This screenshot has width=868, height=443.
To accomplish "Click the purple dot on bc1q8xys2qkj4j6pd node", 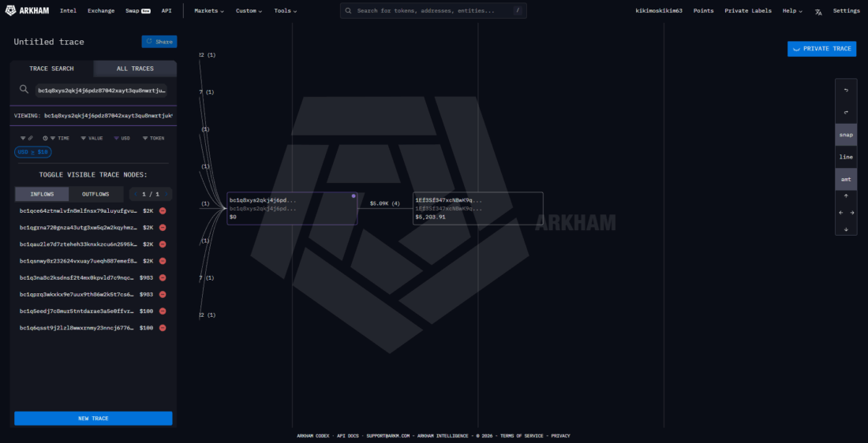I will (x=354, y=195).
